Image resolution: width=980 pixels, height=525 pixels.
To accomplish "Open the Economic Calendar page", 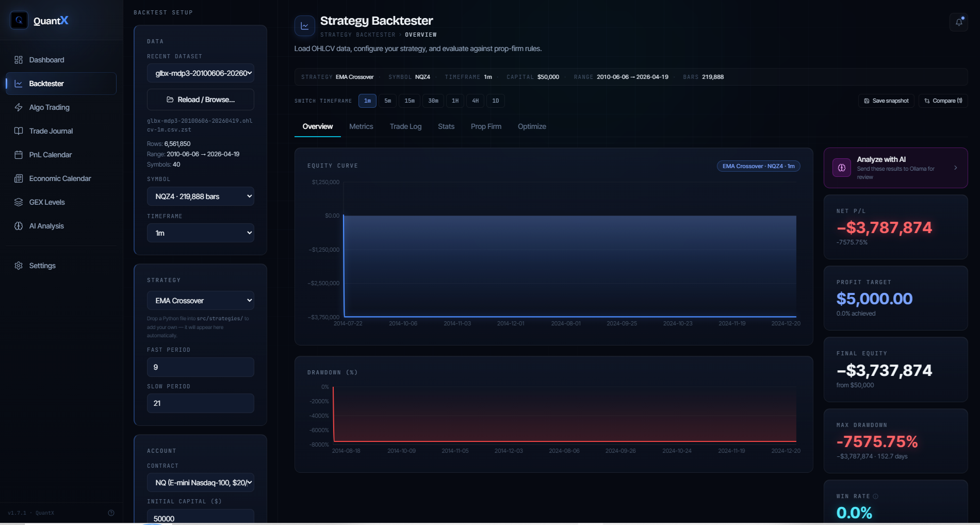I will tap(61, 178).
